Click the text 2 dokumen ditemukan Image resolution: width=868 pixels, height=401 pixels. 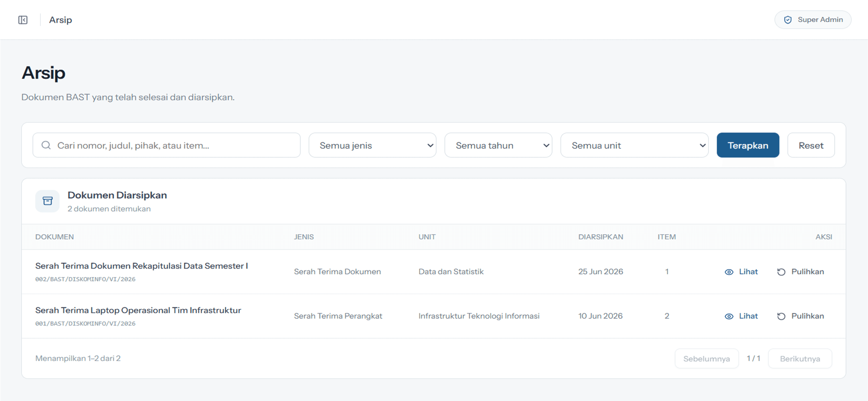tap(109, 209)
